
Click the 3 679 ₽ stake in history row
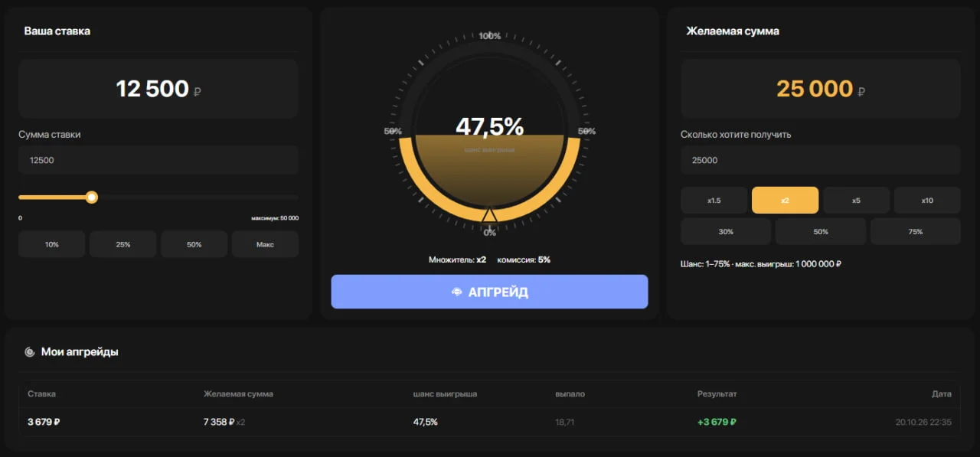click(x=44, y=422)
